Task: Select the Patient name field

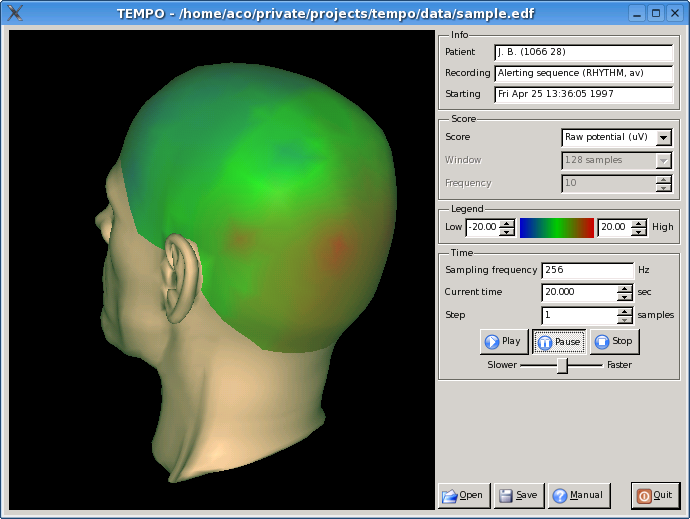Action: [x=583, y=52]
